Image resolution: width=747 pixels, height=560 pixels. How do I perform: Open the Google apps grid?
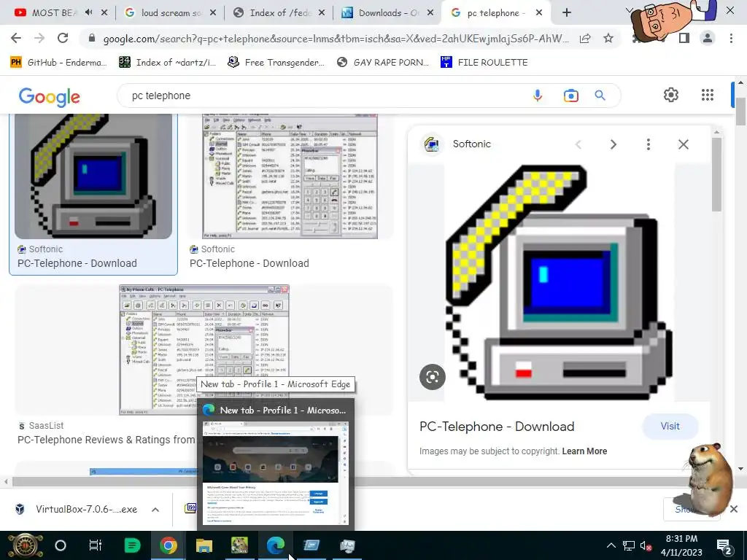coord(708,95)
